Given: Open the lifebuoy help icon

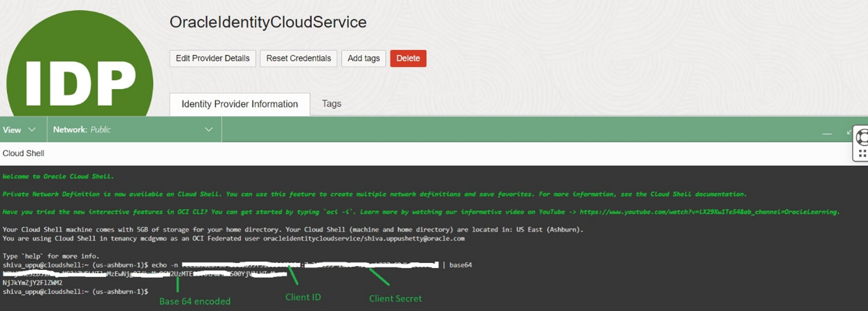Looking at the screenshot, I should tap(862, 137).
